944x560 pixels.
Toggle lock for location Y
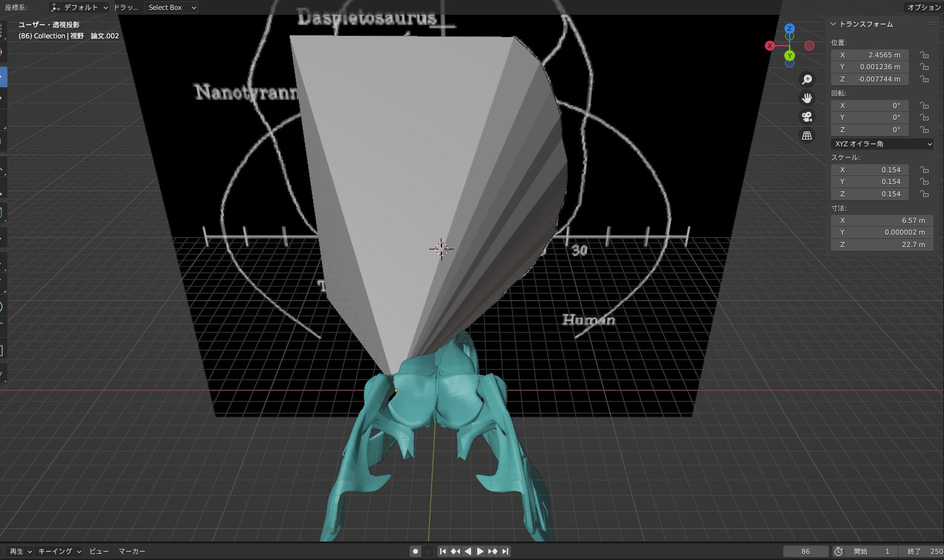tap(924, 67)
